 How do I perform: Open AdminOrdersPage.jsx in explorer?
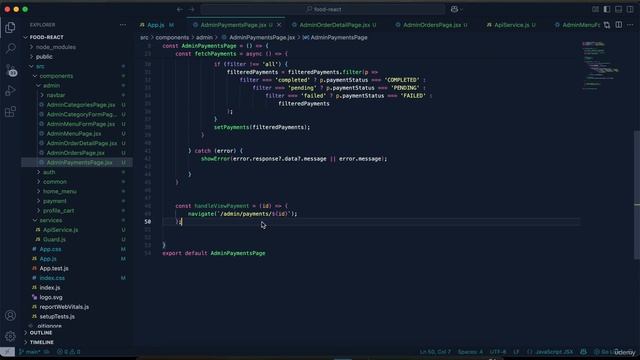pos(76,153)
